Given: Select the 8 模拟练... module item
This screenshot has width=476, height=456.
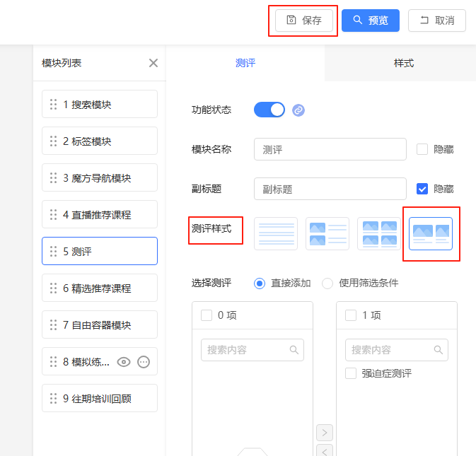Looking at the screenshot, I should [100, 361].
